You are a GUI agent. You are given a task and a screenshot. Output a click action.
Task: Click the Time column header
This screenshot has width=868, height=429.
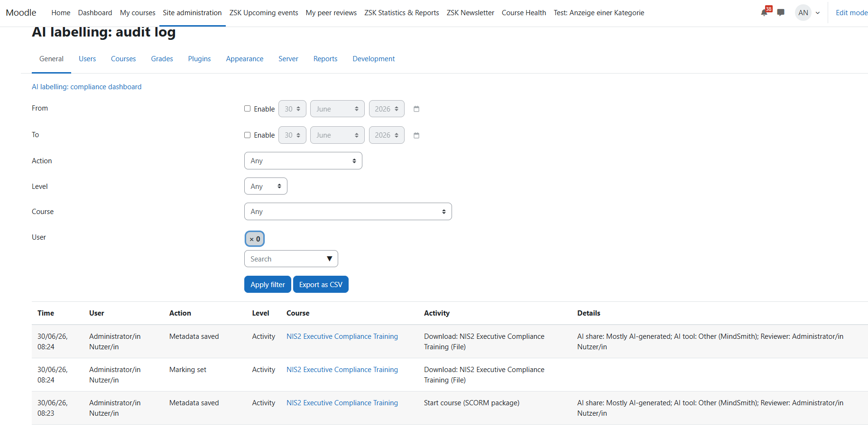(x=46, y=313)
